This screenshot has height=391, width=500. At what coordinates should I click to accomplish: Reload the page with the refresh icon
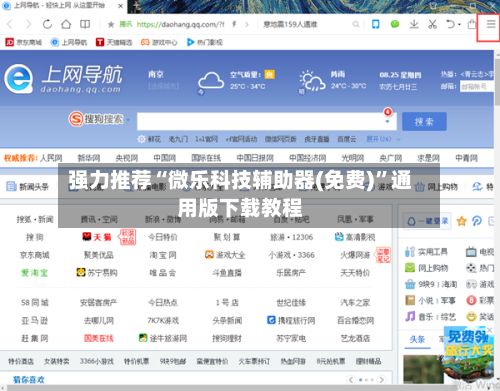(47, 24)
